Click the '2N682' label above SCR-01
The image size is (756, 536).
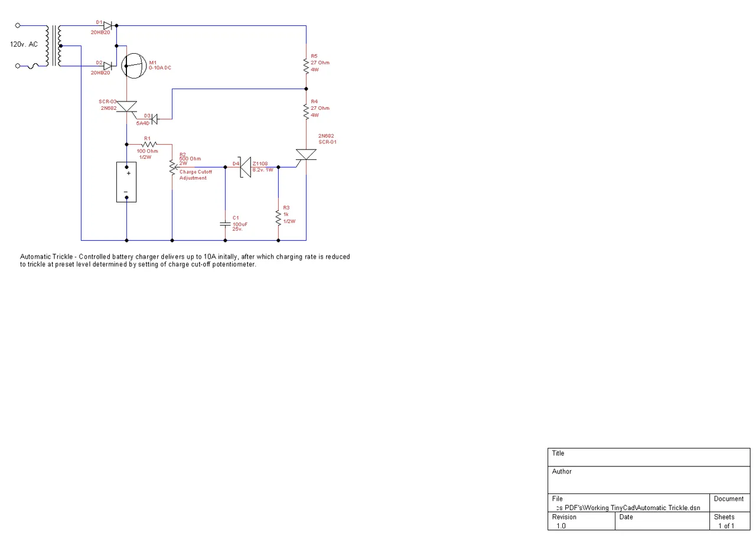[326, 136]
